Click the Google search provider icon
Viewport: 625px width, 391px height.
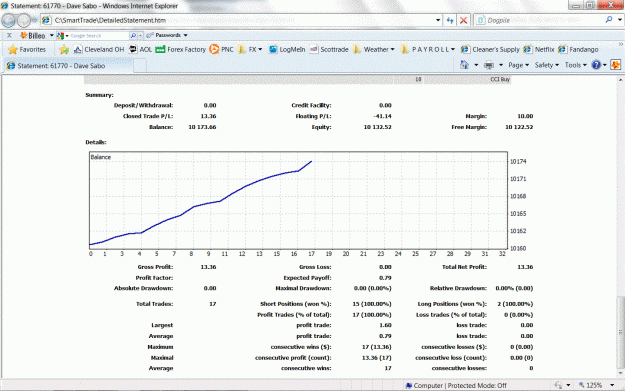[60, 36]
